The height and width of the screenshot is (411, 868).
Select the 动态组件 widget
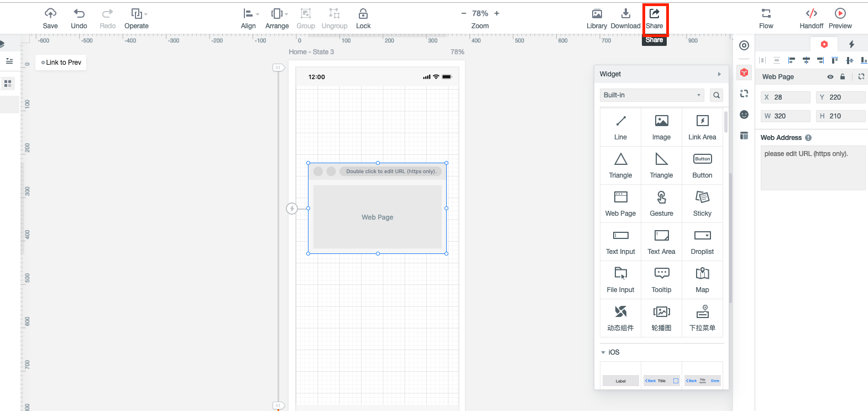(x=621, y=318)
